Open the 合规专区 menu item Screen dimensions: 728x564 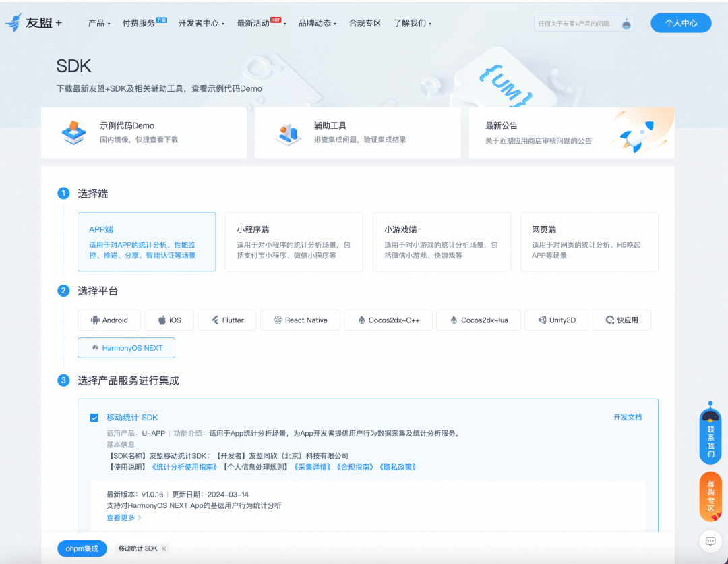tap(365, 23)
